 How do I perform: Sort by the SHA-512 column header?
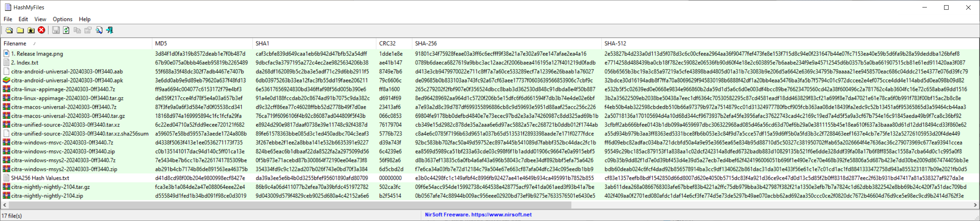[x=790, y=43]
